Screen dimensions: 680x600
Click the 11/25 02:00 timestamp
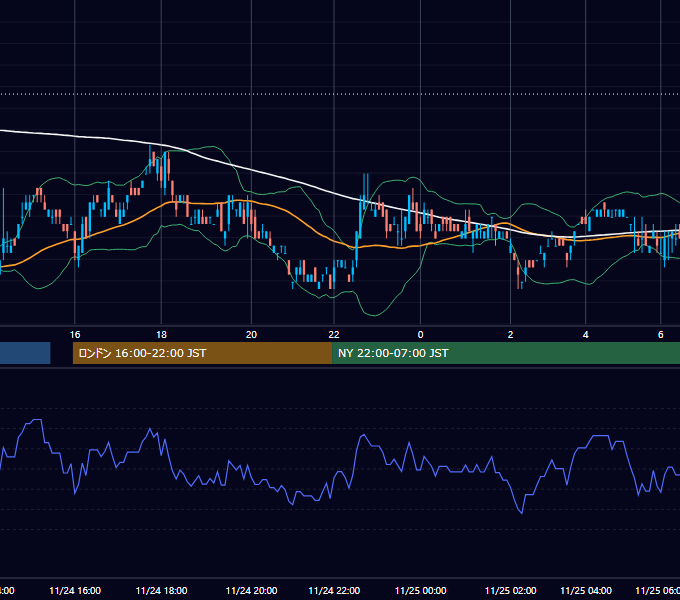(x=510, y=590)
